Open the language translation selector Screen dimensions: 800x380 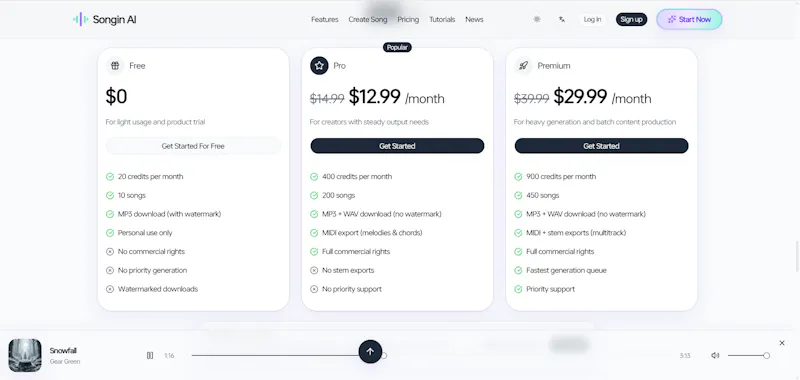pyautogui.click(x=562, y=19)
